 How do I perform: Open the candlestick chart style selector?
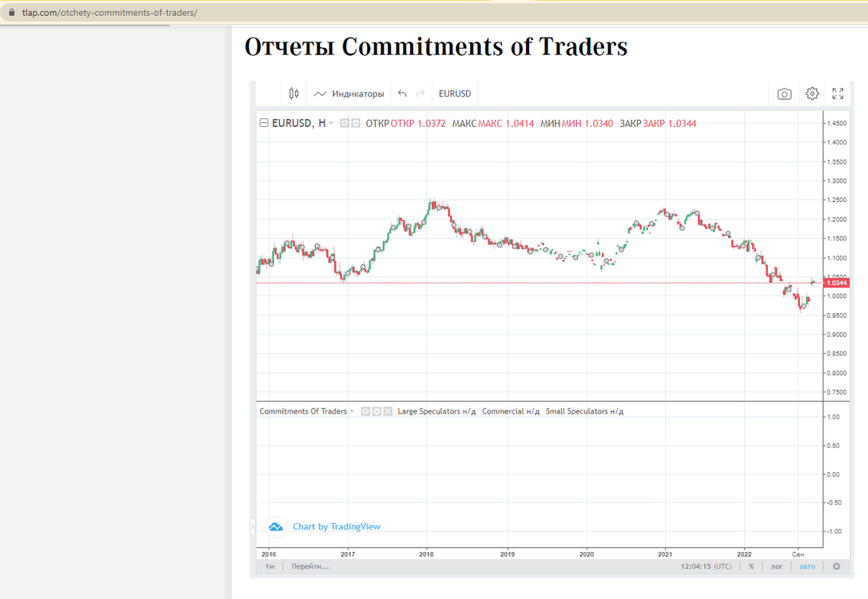[294, 93]
